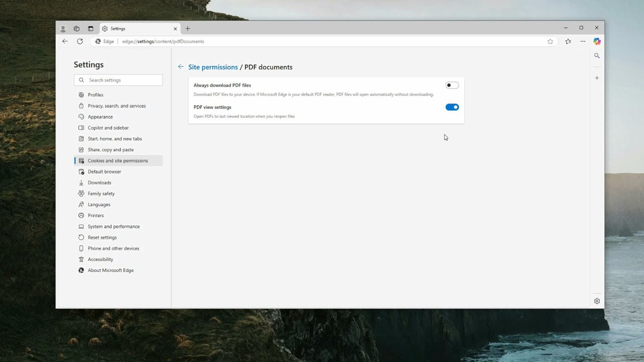Select the Settings browser tab

(x=140, y=29)
